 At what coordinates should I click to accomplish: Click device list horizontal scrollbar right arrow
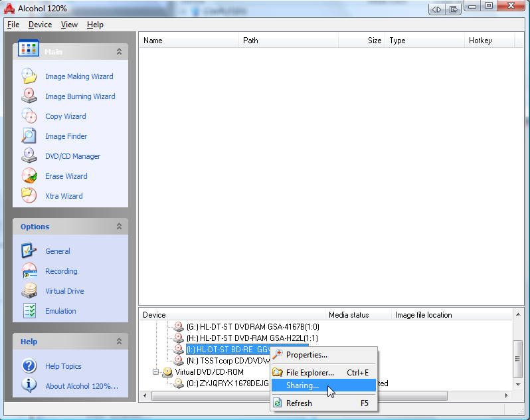[506, 395]
